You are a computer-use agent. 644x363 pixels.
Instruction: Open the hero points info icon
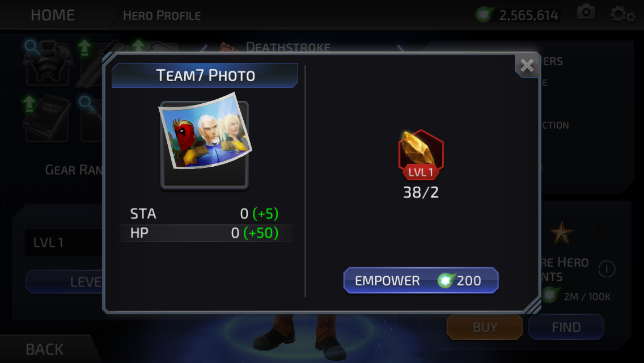pyautogui.click(x=607, y=269)
